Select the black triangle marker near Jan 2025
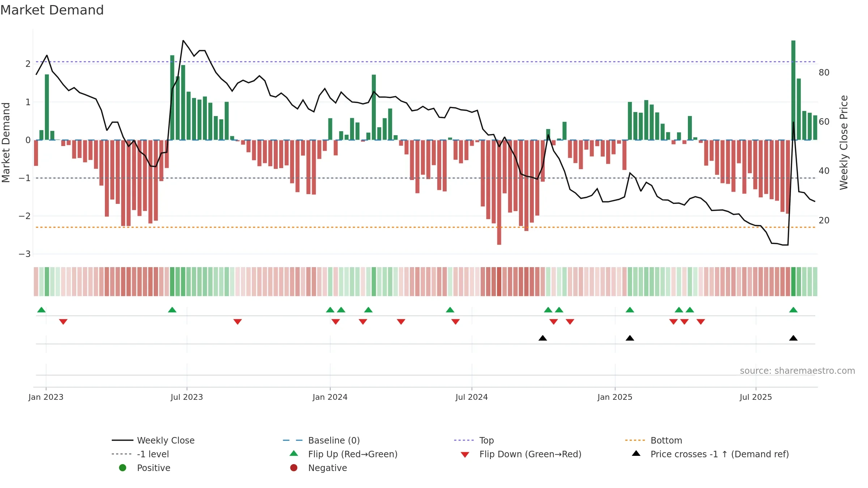This screenshot has height=488, width=868. 630,338
